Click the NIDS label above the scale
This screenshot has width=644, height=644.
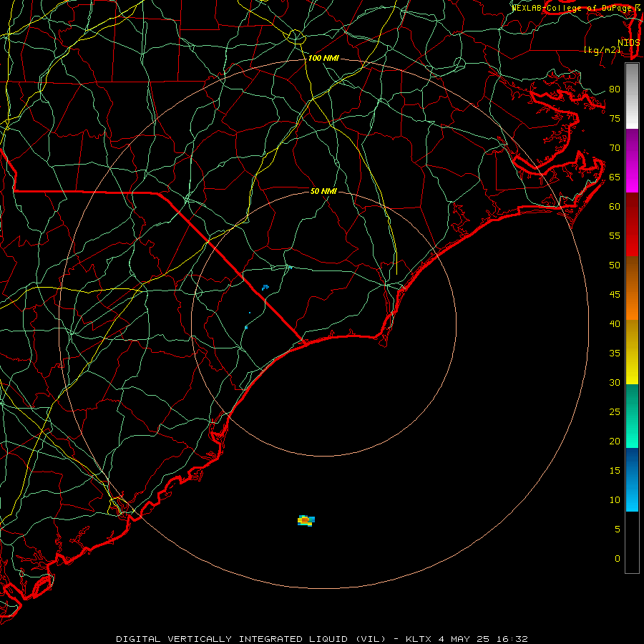[629, 43]
